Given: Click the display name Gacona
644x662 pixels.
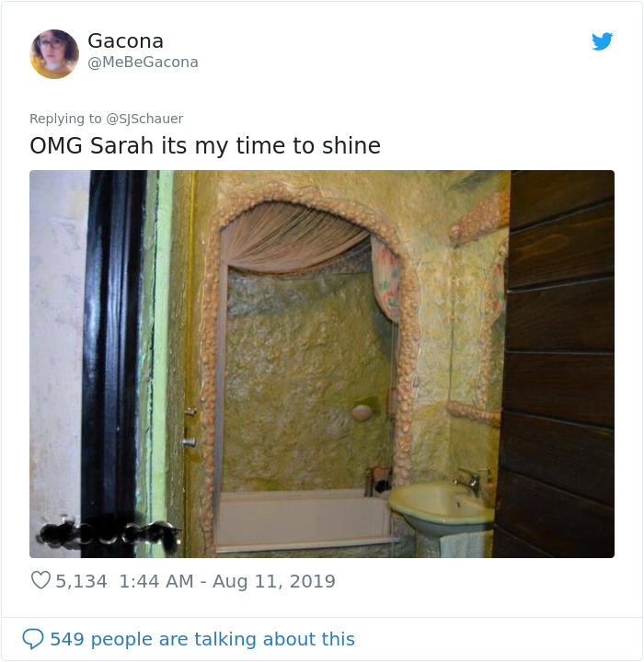Looking at the screenshot, I should tap(125, 41).
